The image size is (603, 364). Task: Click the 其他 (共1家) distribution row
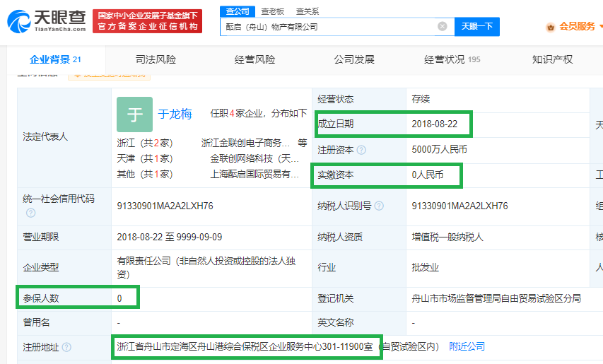[x=145, y=174]
